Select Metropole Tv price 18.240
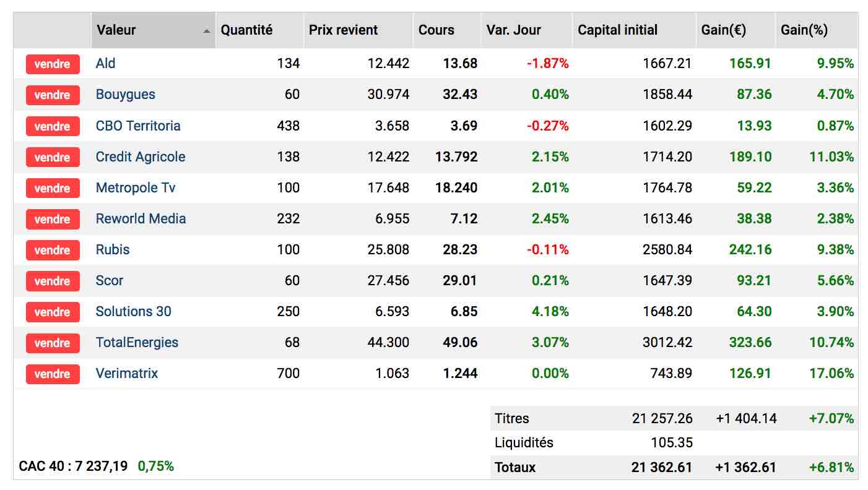868x490 pixels. tap(456, 187)
